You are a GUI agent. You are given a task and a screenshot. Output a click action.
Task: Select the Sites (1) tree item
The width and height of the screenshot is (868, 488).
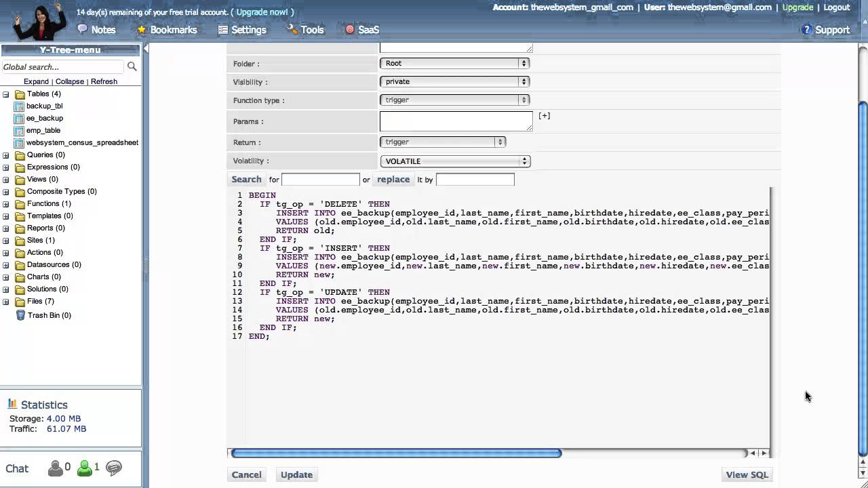[x=41, y=241]
